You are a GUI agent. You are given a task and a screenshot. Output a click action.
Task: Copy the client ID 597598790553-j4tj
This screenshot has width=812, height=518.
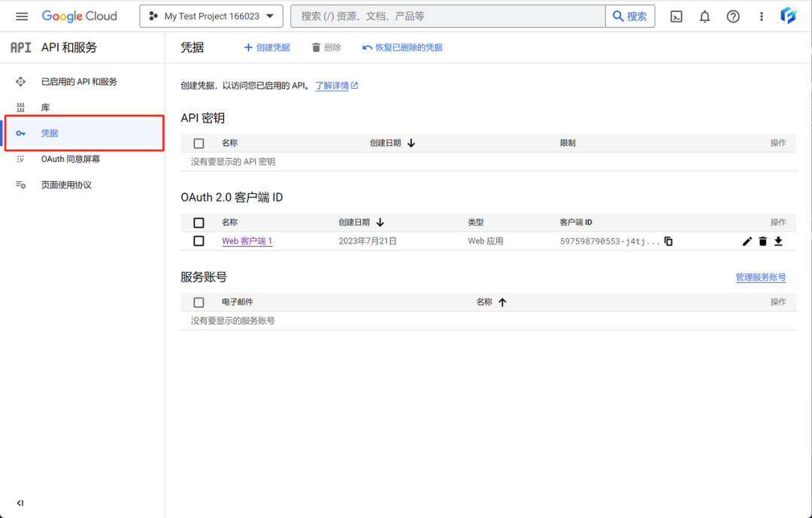[x=668, y=241]
